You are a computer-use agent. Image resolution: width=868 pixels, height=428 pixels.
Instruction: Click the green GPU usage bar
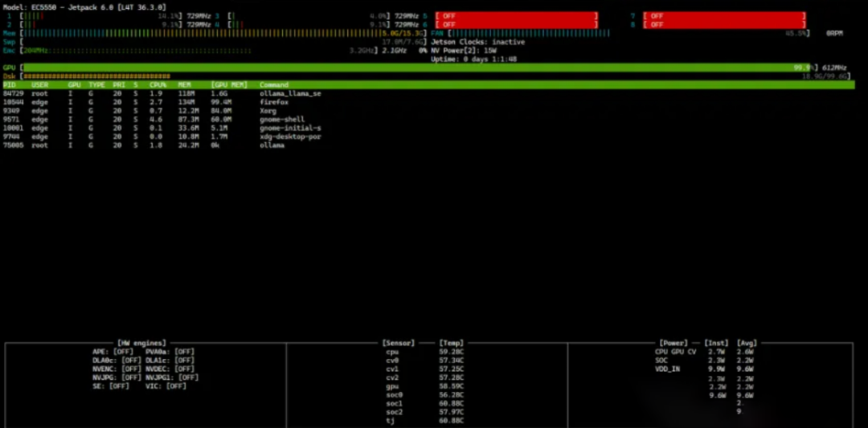point(416,67)
